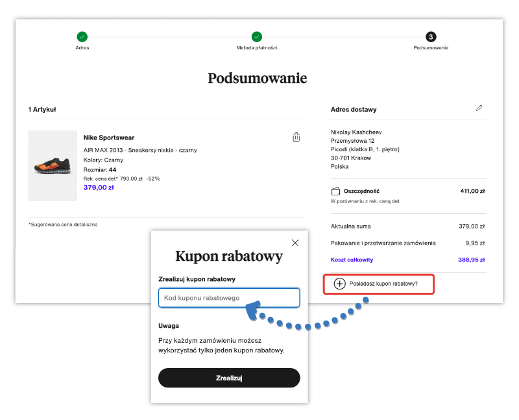
Task: Edit delivery address using the pencil icon
Action: [479, 108]
